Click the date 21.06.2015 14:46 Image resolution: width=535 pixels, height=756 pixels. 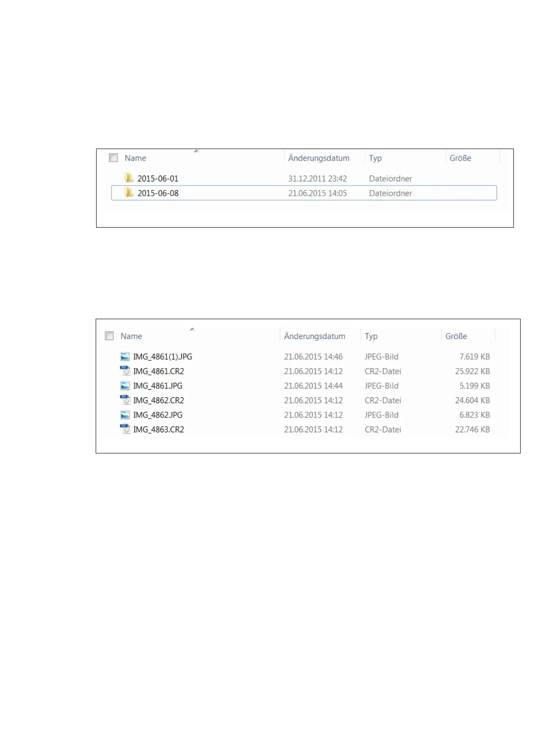pyautogui.click(x=314, y=357)
